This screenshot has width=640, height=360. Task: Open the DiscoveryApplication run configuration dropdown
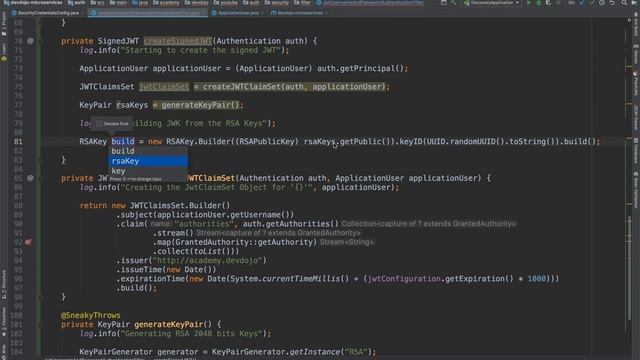[491, 3]
